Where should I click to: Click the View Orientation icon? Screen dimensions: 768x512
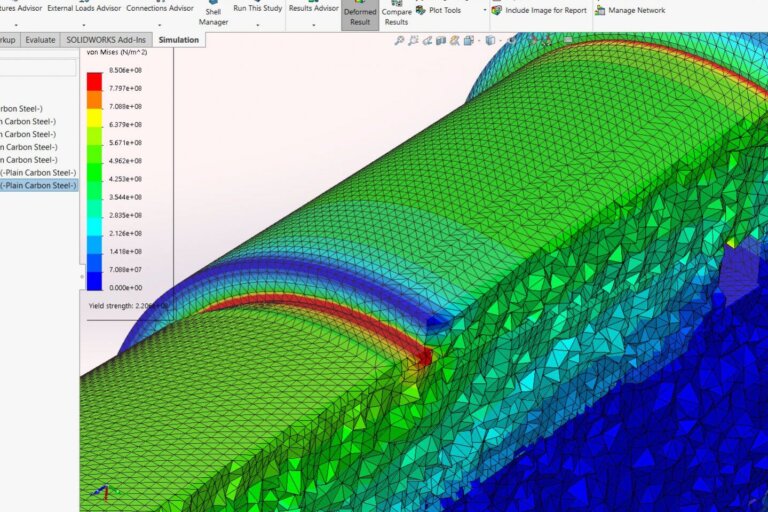tap(469, 41)
